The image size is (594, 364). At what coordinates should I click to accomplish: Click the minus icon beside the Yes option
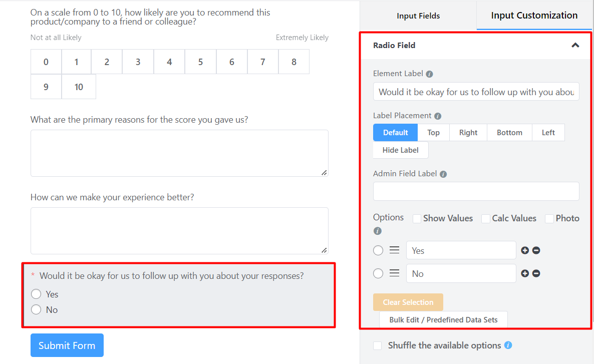tap(536, 250)
